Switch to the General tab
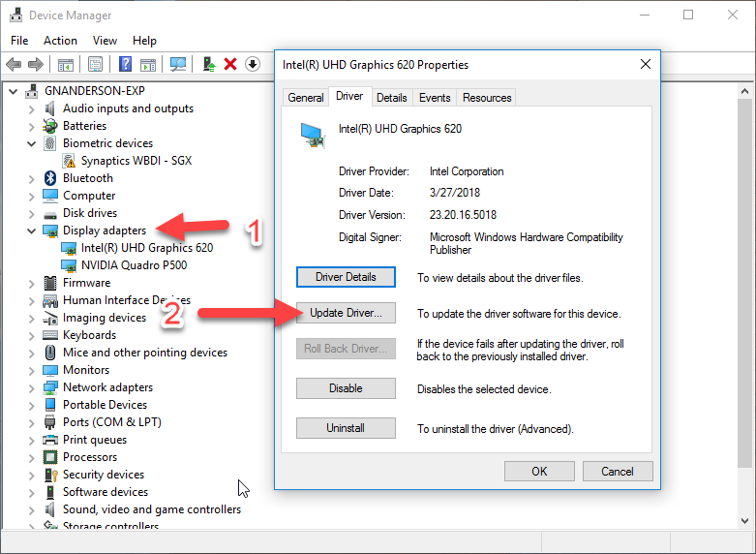This screenshot has width=756, height=554. click(x=306, y=98)
